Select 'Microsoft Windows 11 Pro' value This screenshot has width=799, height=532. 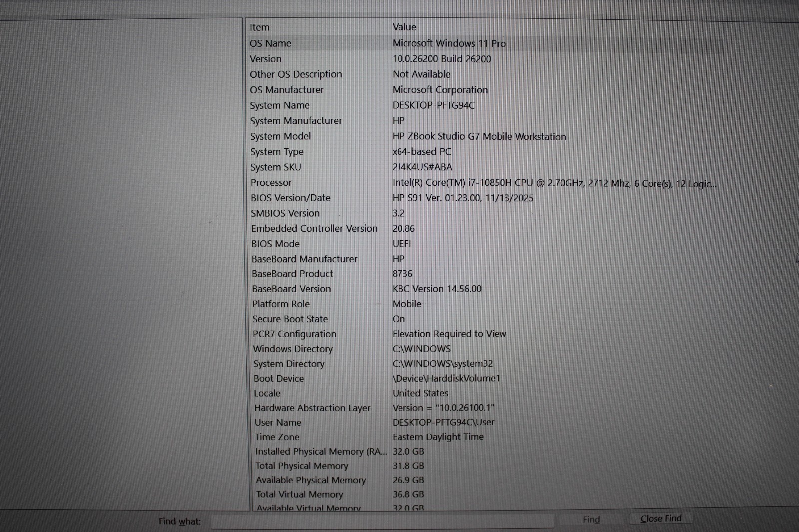[x=449, y=43]
